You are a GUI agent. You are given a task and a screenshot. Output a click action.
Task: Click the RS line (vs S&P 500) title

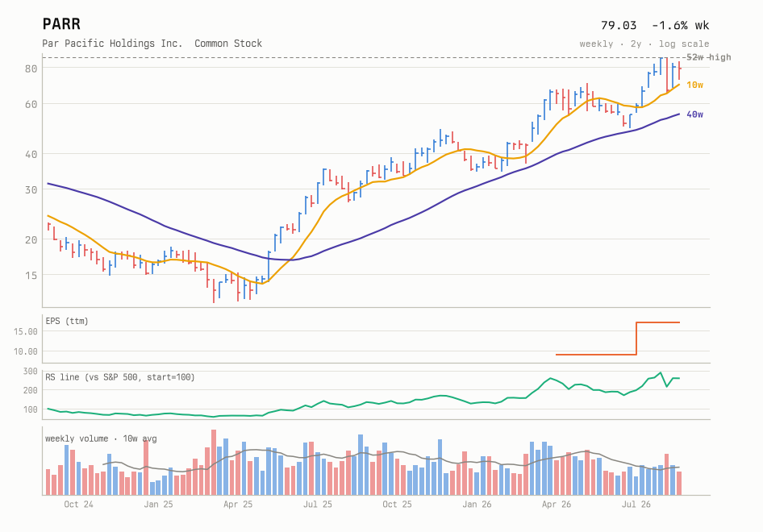(x=120, y=377)
